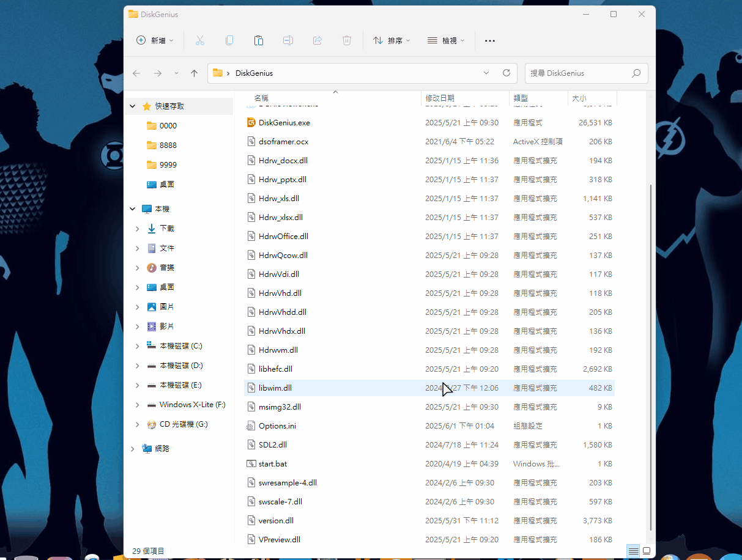Collapse the 本機 section chevron
Image resolution: width=742 pixels, height=560 pixels.
tap(133, 209)
